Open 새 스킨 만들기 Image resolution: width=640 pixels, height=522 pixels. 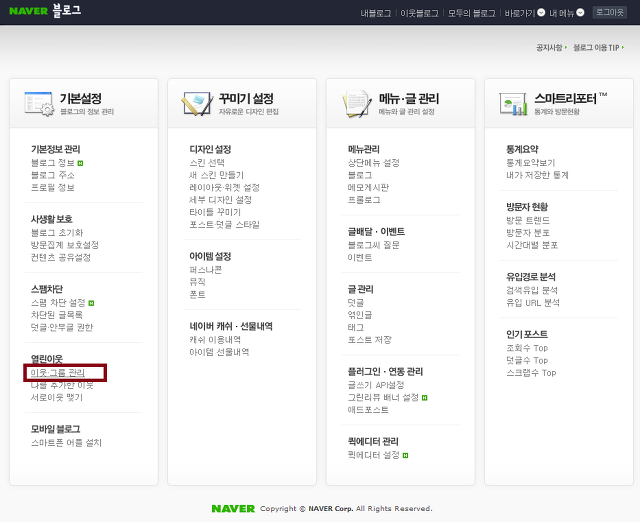click(216, 175)
